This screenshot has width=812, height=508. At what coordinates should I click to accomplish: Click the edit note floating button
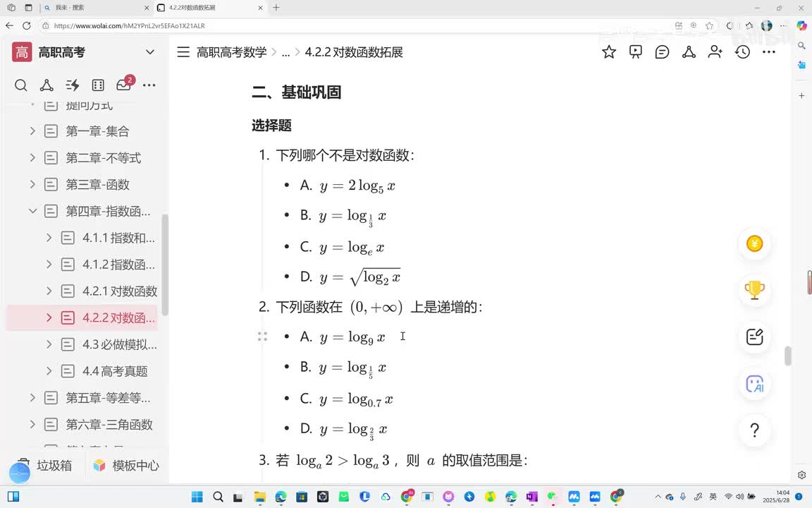click(754, 337)
